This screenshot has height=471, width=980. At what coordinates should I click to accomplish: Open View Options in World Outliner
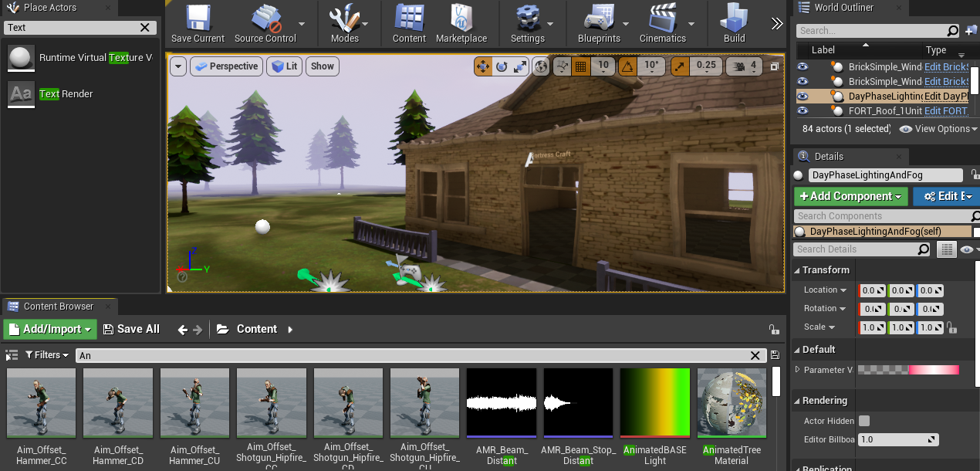pyautogui.click(x=938, y=129)
